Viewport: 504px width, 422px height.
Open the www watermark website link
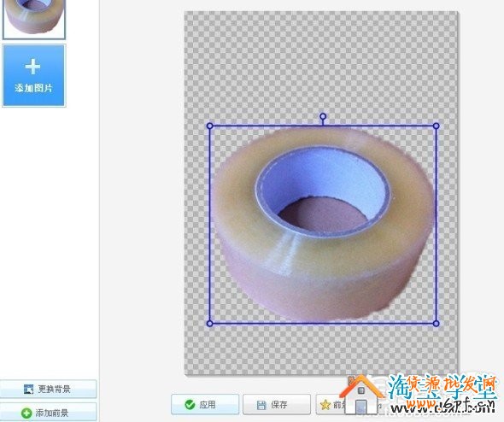pos(443,407)
